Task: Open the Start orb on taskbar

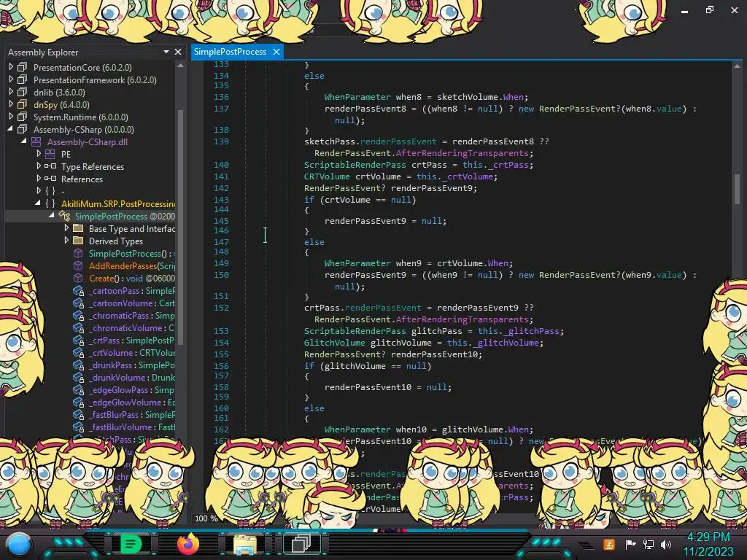Action: point(19,544)
